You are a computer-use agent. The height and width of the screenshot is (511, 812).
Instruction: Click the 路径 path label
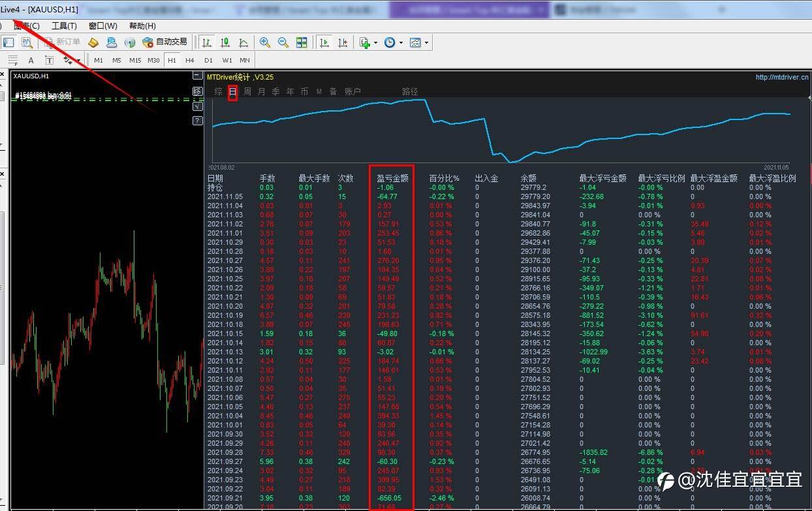click(410, 92)
